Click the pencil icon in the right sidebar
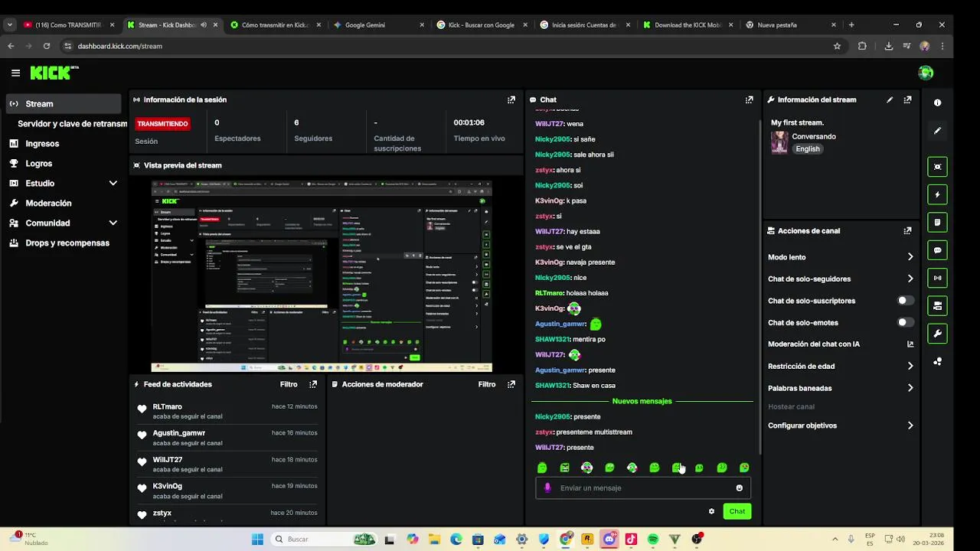The height and width of the screenshot is (551, 980). point(938,131)
